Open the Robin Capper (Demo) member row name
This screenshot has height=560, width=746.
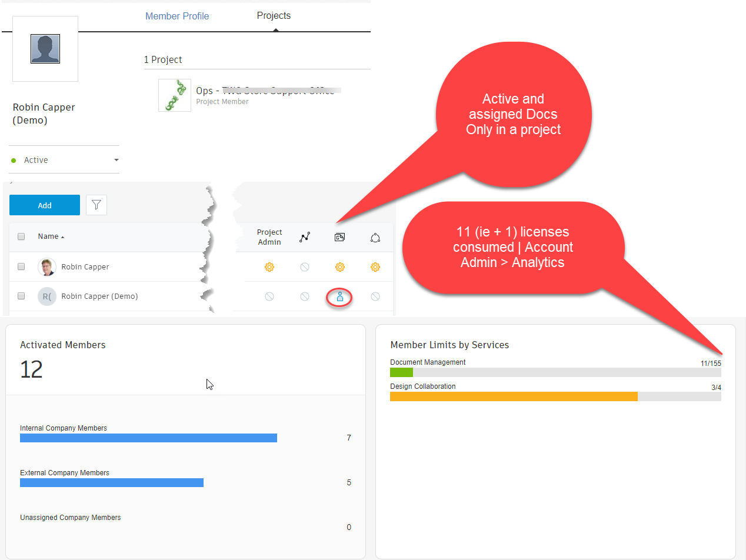[x=99, y=296]
